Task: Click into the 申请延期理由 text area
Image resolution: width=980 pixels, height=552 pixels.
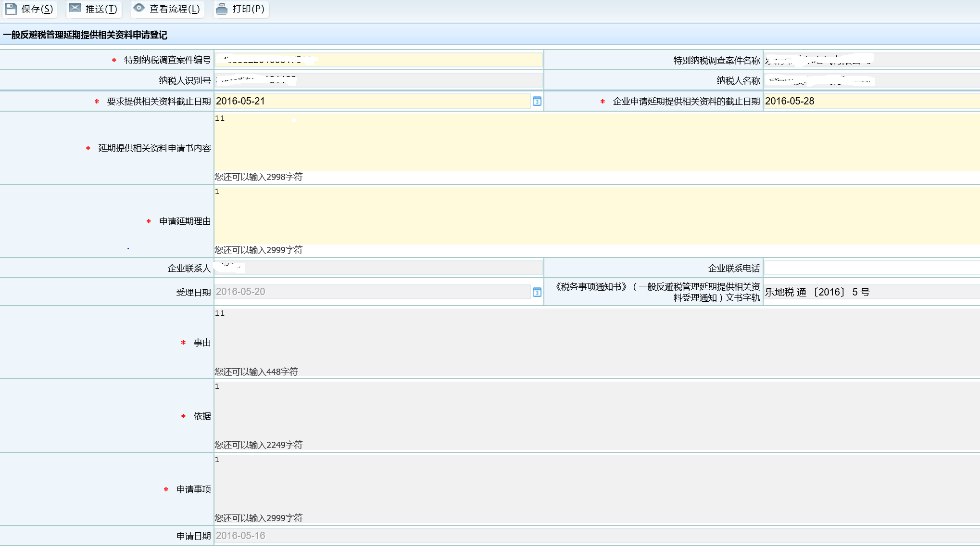Action: (597, 215)
